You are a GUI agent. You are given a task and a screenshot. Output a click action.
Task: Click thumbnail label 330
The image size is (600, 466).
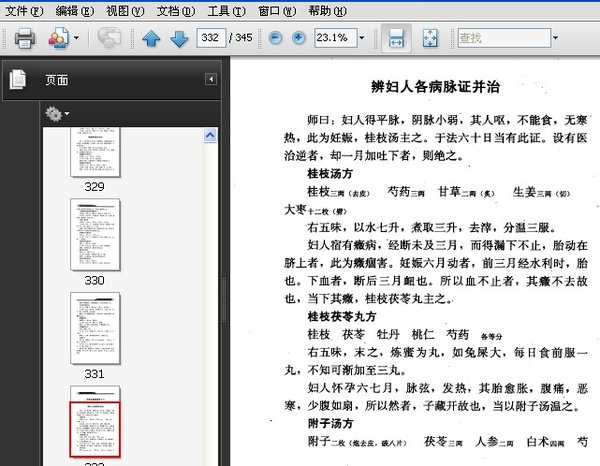tap(95, 280)
